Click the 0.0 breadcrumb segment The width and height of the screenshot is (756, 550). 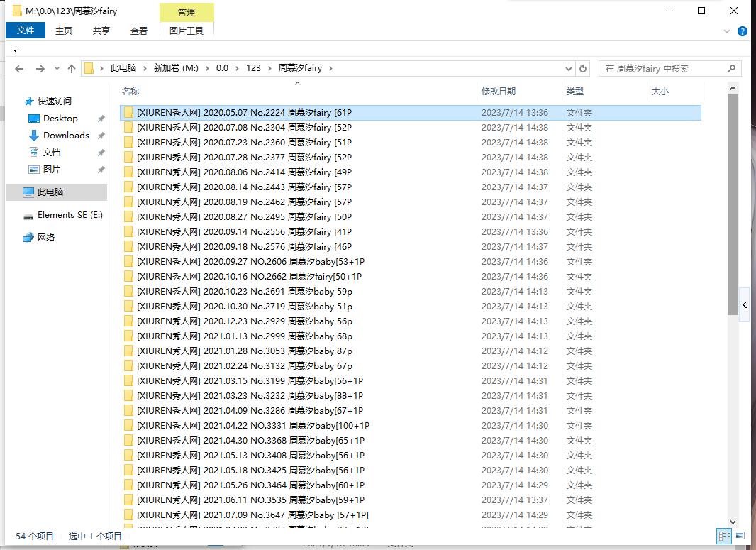222,68
